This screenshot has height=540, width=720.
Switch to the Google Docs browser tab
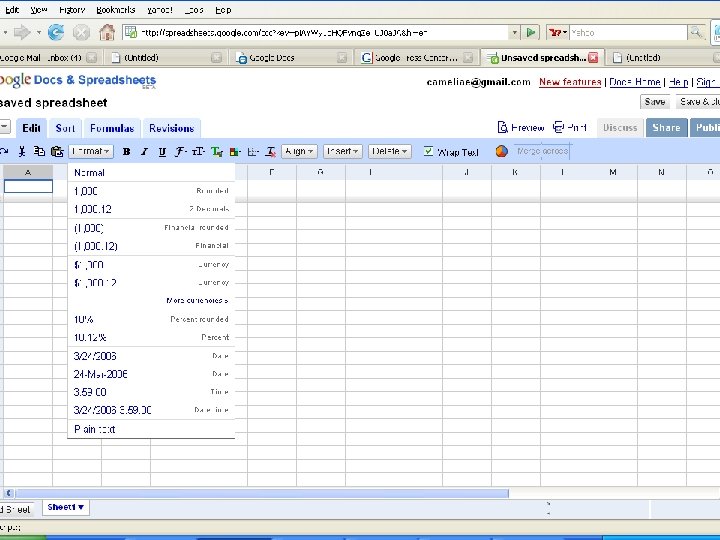click(x=291, y=57)
